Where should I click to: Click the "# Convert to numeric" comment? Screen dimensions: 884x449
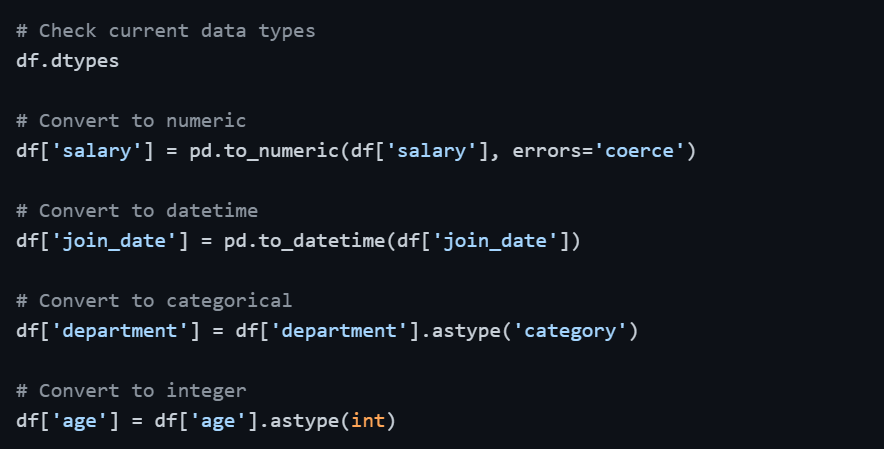tap(130, 121)
